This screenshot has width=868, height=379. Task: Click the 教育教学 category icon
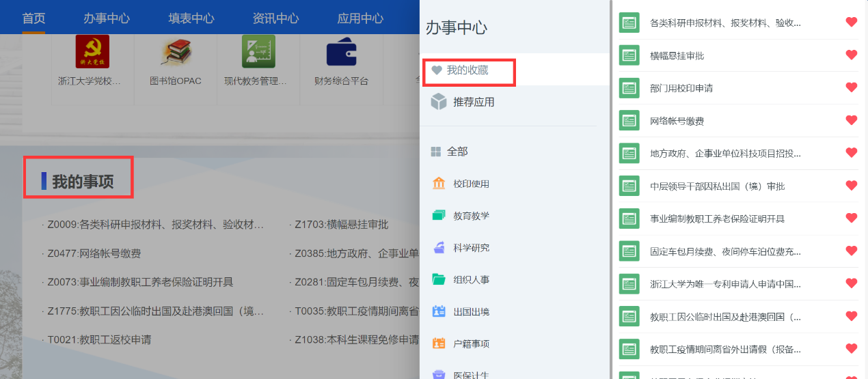pyautogui.click(x=439, y=216)
